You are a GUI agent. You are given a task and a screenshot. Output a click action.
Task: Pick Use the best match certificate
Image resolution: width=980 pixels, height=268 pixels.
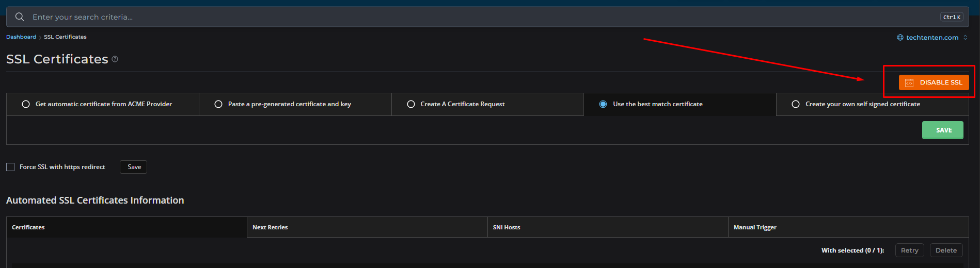[x=603, y=104]
